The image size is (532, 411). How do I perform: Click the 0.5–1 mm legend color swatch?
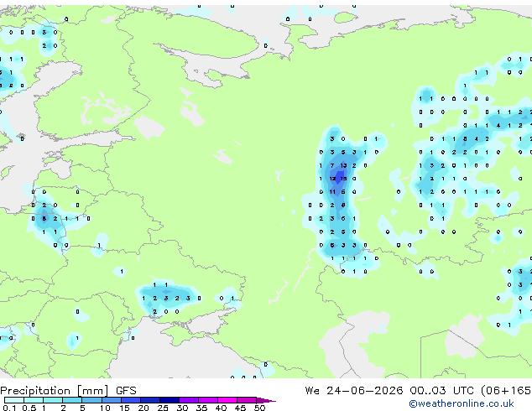(34, 400)
